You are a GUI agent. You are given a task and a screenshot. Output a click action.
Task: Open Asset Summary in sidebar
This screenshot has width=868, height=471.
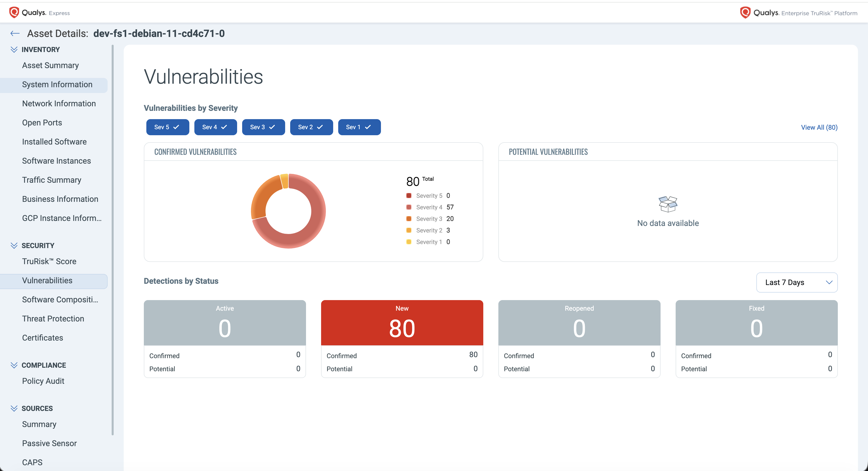click(51, 65)
